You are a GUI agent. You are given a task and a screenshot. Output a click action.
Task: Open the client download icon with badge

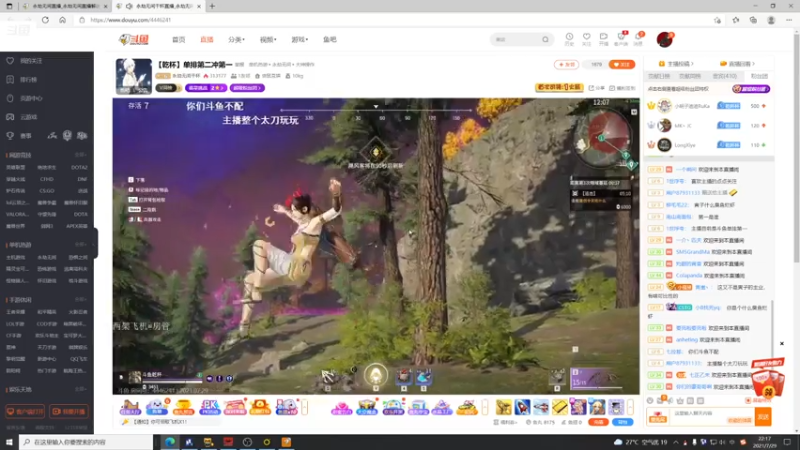(621, 38)
